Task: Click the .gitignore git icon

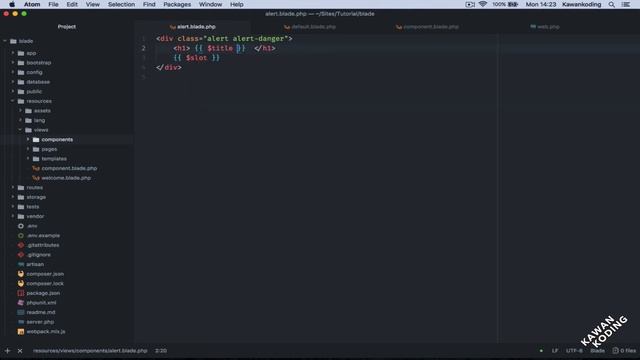Action: point(21,255)
